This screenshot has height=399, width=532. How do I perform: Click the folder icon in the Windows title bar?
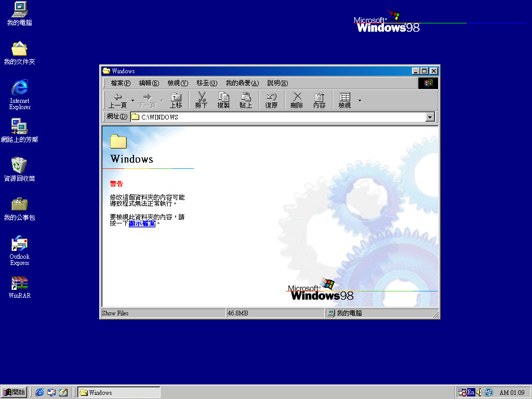[106, 71]
